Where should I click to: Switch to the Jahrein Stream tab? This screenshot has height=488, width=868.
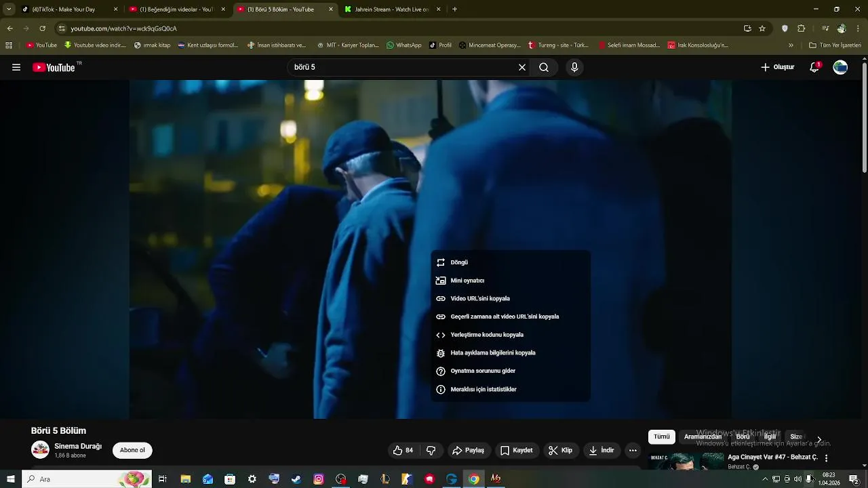393,9
